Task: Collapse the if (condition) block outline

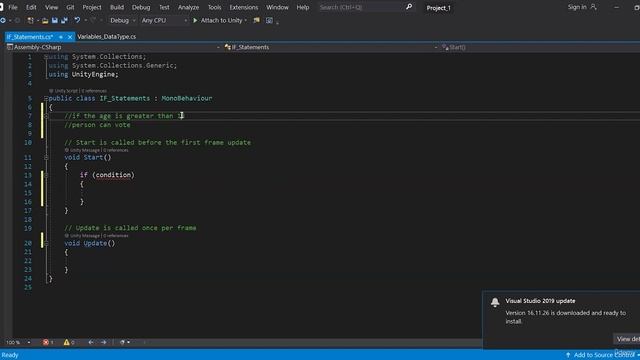Action: tap(46, 175)
